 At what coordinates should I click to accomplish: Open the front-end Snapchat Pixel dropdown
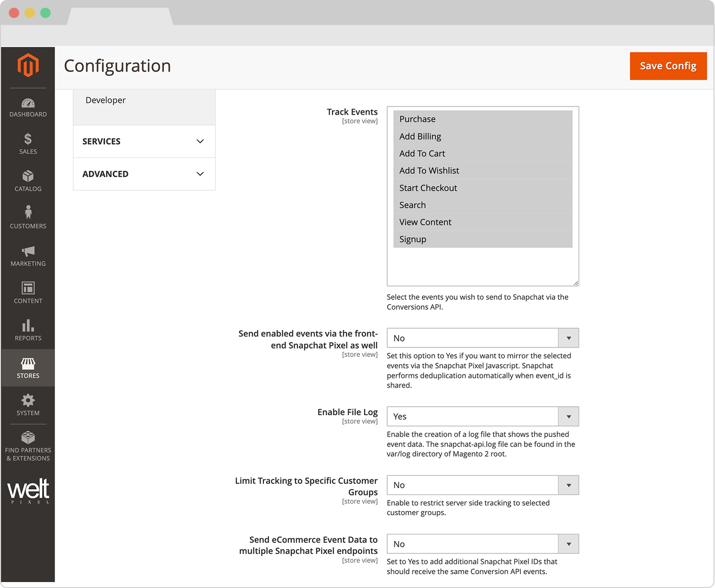coord(482,338)
